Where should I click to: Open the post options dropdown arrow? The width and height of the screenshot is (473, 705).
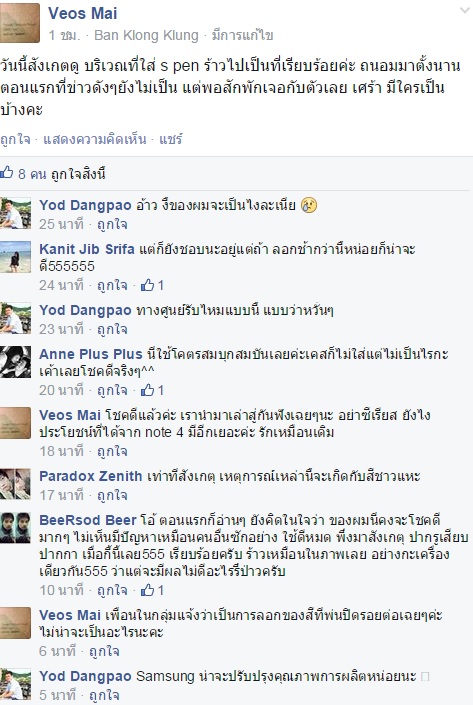pos(465,10)
